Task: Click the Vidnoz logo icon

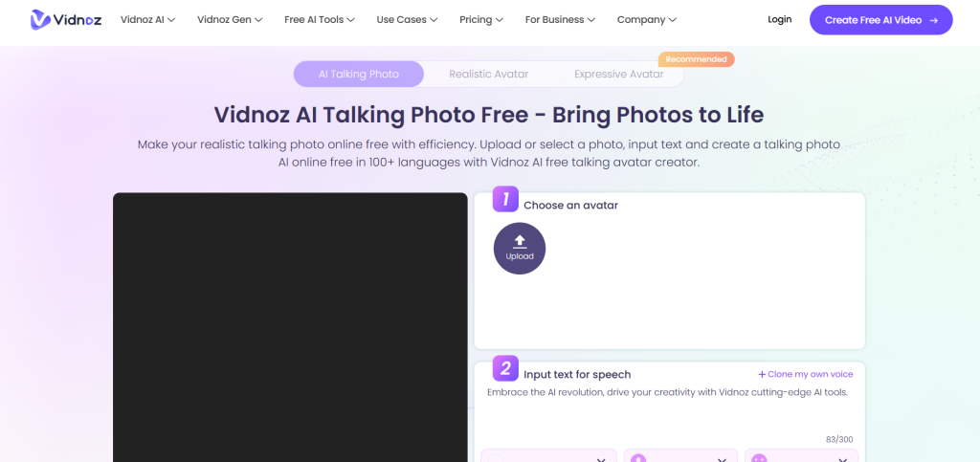Action: 40,19
